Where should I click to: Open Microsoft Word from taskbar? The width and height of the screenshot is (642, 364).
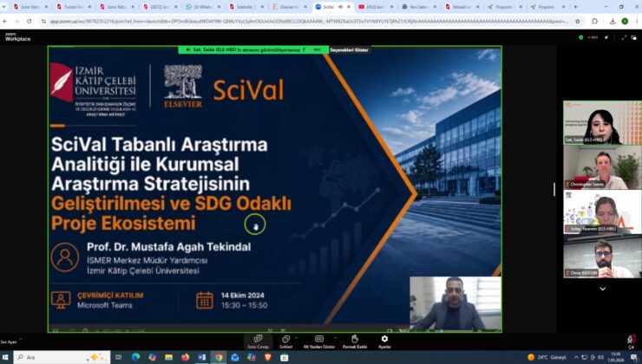[x=202, y=357]
